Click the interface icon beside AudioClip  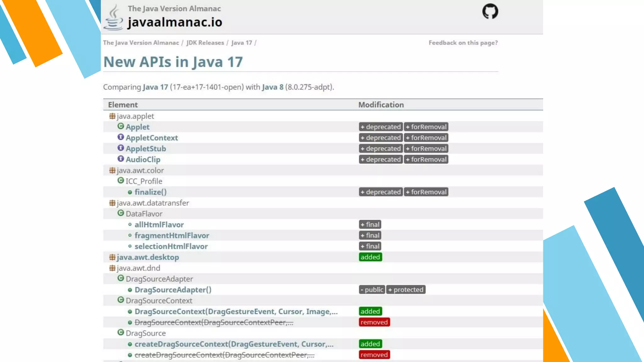pos(120,159)
